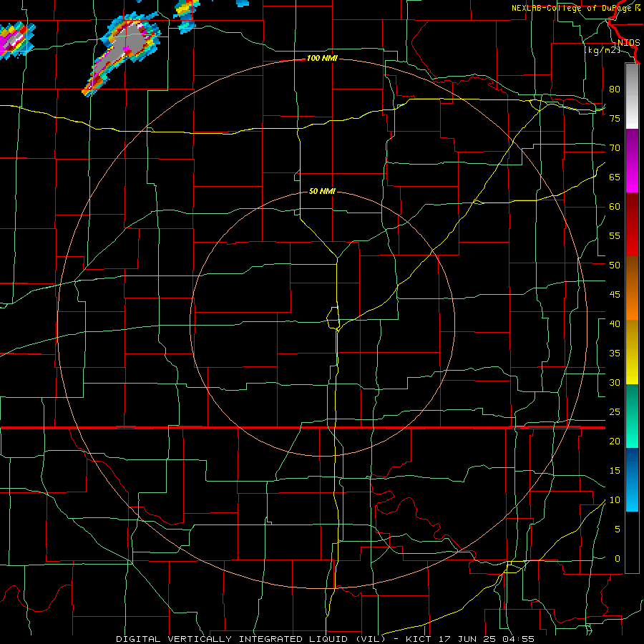Viewport: 644px width, 644px height.
Task: Select the 5 value on the VIL scale
Action: tap(618, 530)
